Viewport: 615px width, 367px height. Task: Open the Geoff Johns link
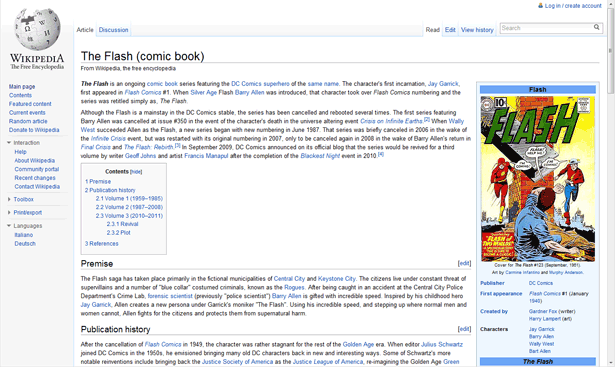tap(140, 156)
